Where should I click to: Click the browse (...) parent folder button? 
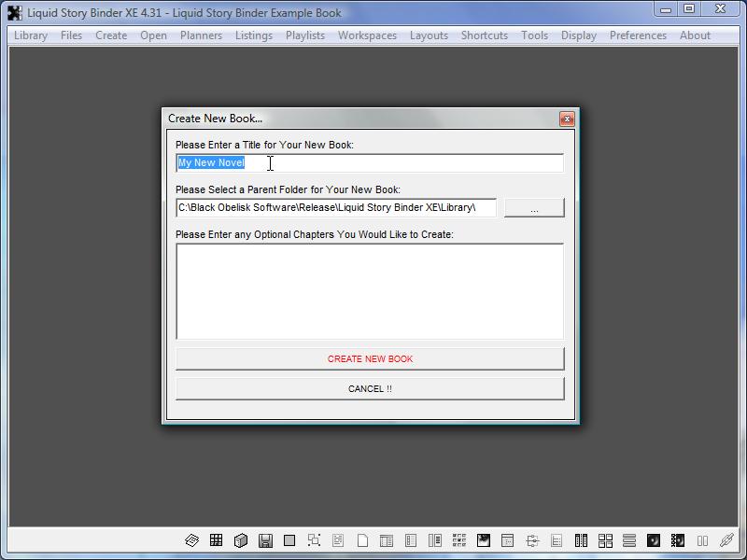coord(534,208)
